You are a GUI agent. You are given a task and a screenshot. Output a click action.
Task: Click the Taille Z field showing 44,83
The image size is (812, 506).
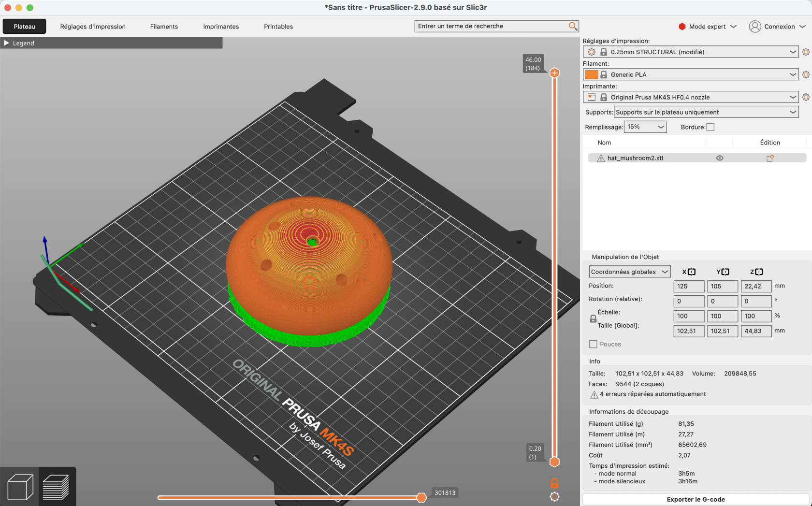tap(756, 331)
